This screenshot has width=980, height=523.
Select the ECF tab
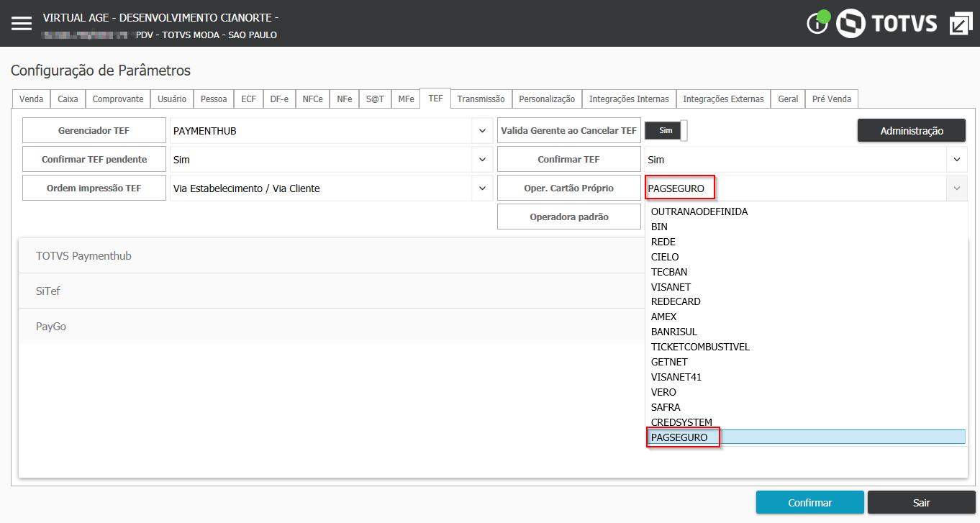tap(248, 99)
